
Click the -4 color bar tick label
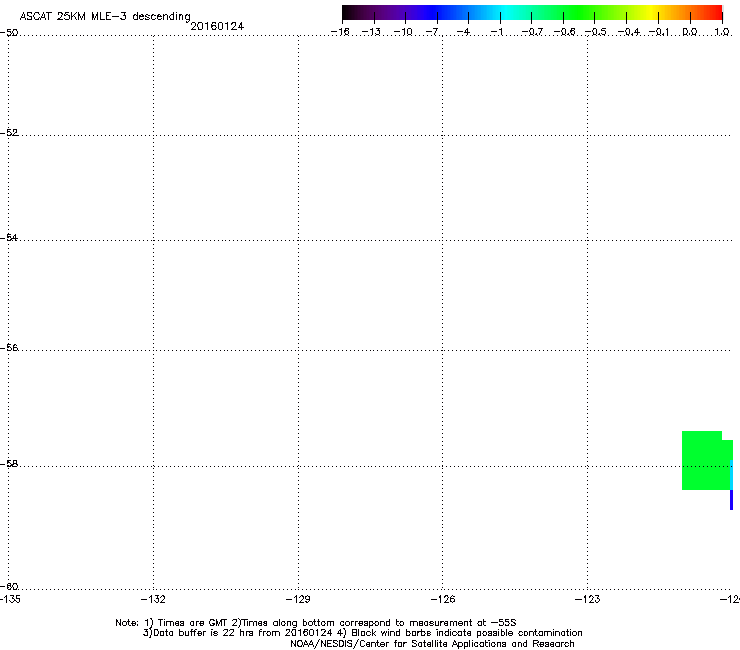point(463,32)
